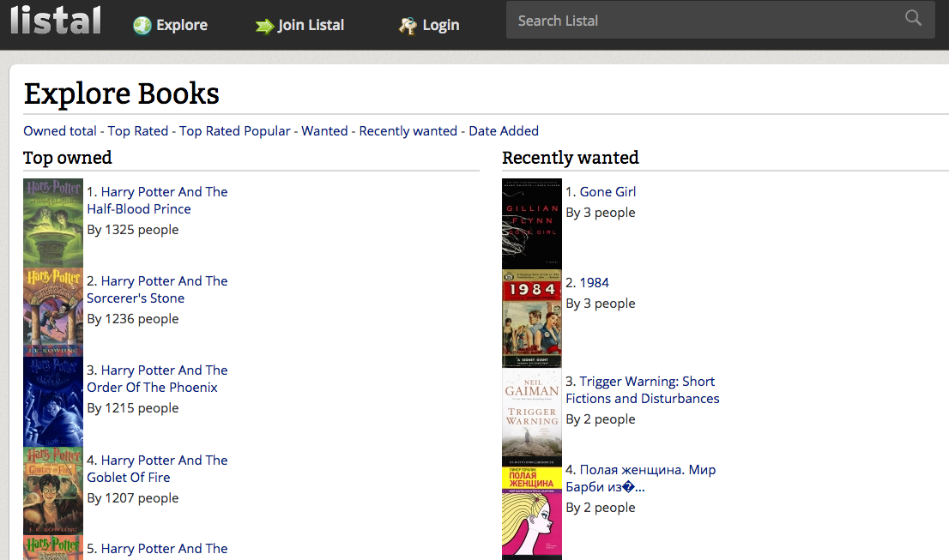The width and height of the screenshot is (949, 560).
Task: Show Recently wanted books list
Action: (408, 131)
